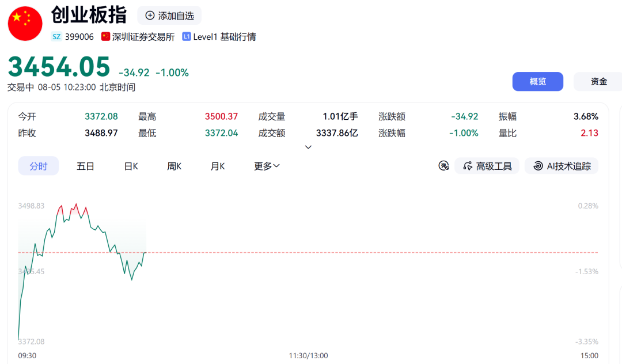Image resolution: width=622 pixels, height=364 pixels.
Task: Click the SZ market badge icon
Action: pyautogui.click(x=56, y=37)
